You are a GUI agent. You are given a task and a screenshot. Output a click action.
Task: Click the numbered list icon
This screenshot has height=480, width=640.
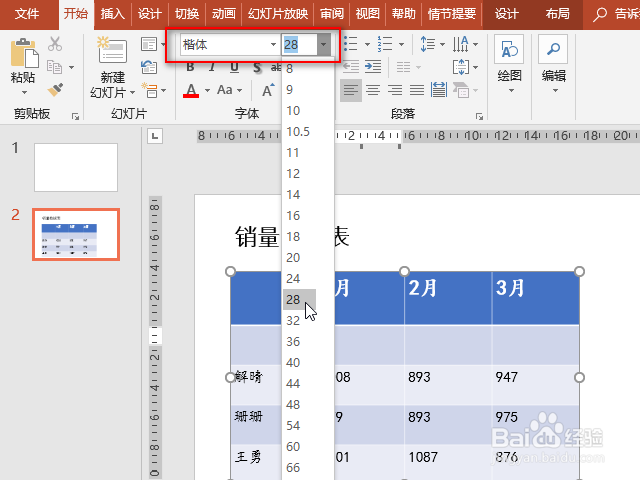coord(384,44)
